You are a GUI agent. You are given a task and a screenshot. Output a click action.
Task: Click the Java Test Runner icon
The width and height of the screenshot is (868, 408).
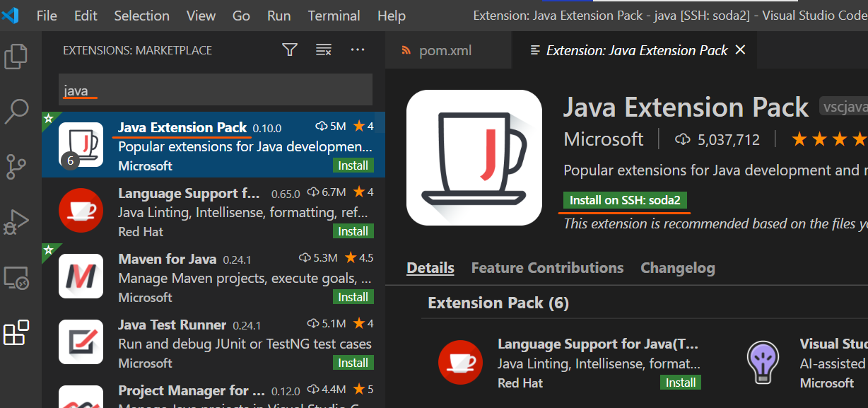click(x=81, y=342)
